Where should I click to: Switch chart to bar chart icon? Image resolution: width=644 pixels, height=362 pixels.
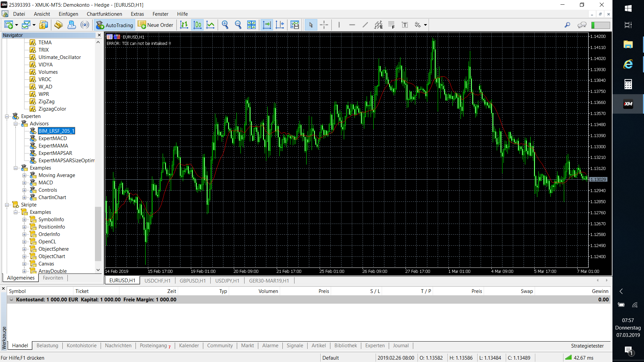point(184,25)
